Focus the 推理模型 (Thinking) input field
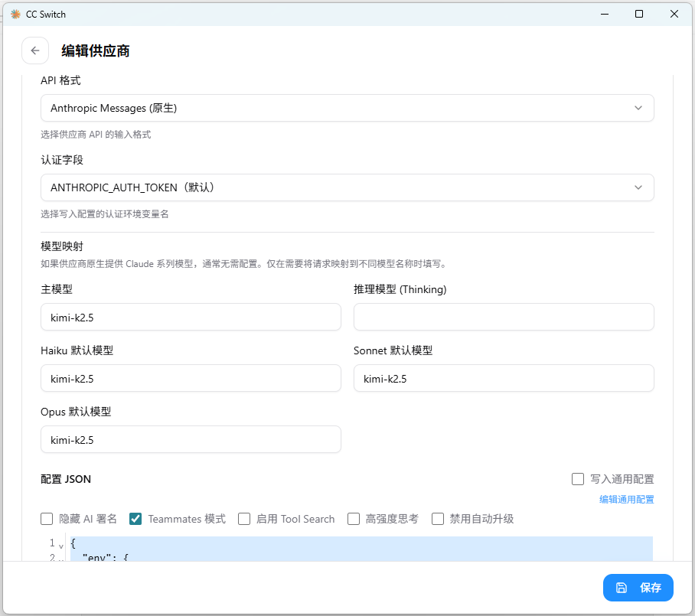 504,317
